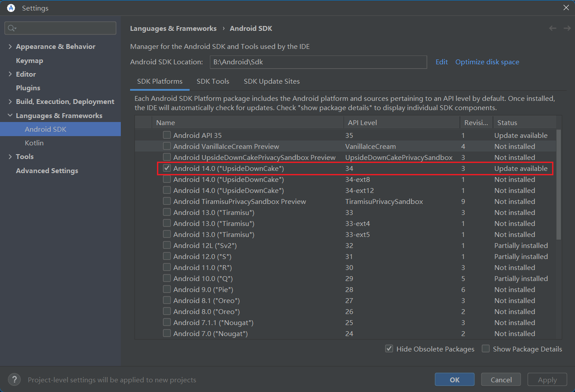Screen dimensions: 575x392
Task: Click the magnifier icon in settings search
Action: point(12,28)
